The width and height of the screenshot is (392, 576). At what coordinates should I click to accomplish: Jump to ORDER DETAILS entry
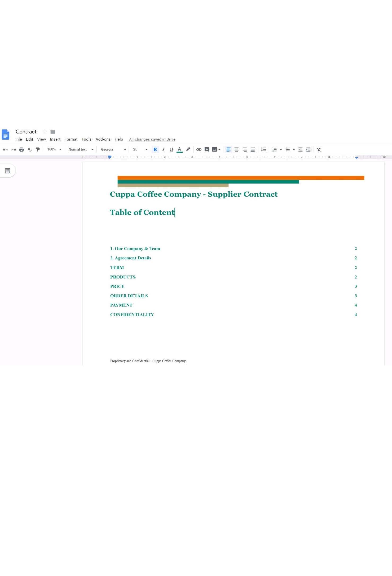pos(129,296)
